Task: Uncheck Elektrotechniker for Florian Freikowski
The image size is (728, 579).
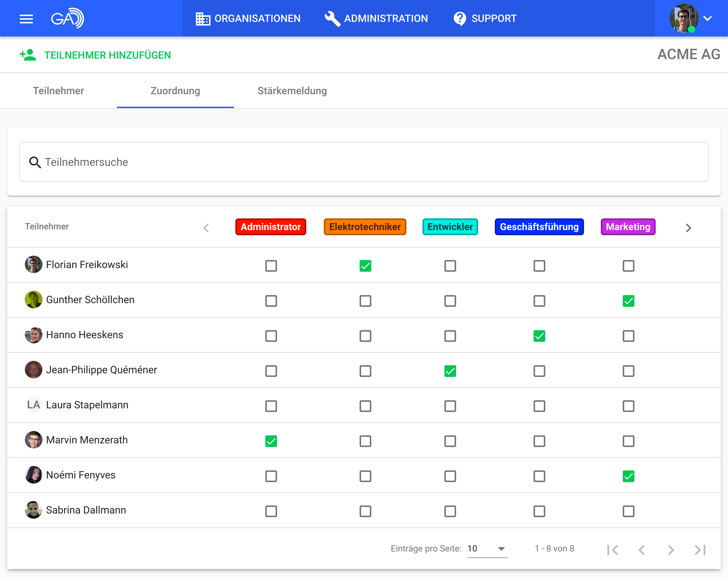Action: (x=365, y=266)
